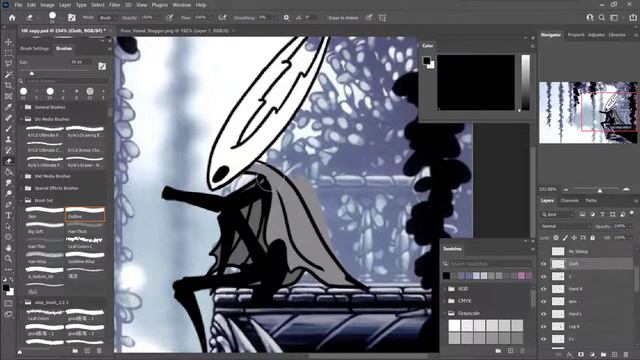The height and width of the screenshot is (360, 640).
Task: Open layer filter Kind dropdown
Action: pyautogui.click(x=558, y=214)
